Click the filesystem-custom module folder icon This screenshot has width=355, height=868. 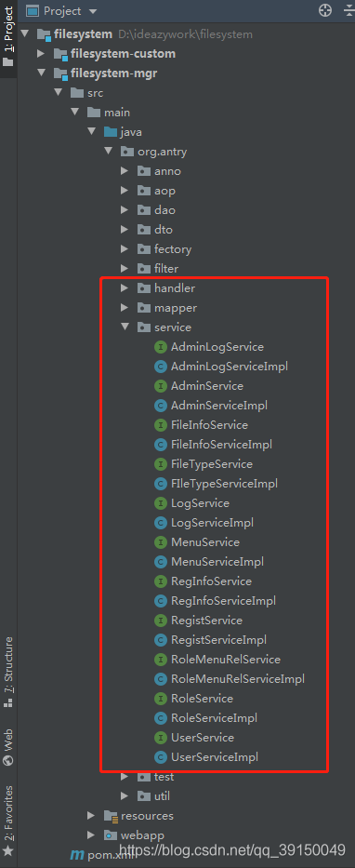coord(60,54)
